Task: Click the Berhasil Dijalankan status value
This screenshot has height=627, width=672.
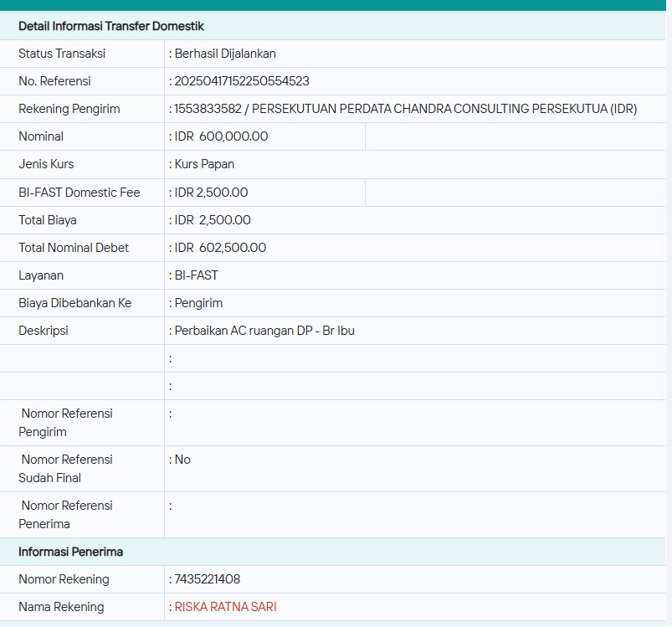Action: coord(224,54)
